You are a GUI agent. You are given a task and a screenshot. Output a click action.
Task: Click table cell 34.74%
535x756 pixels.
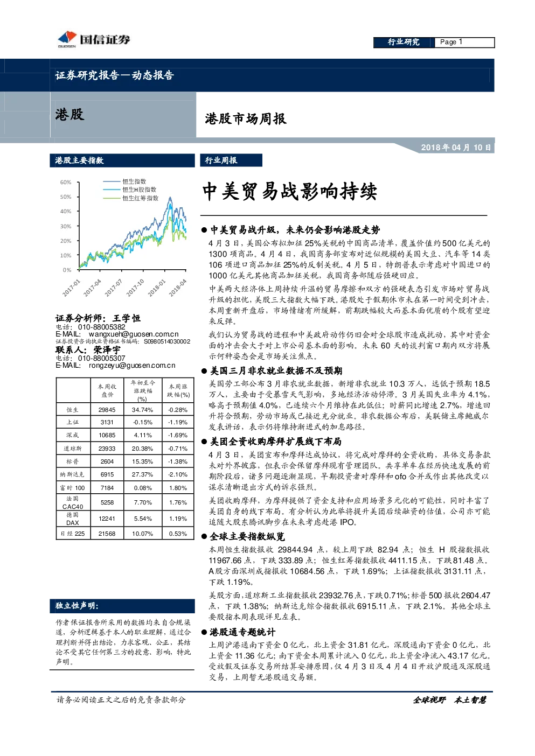click(143, 410)
